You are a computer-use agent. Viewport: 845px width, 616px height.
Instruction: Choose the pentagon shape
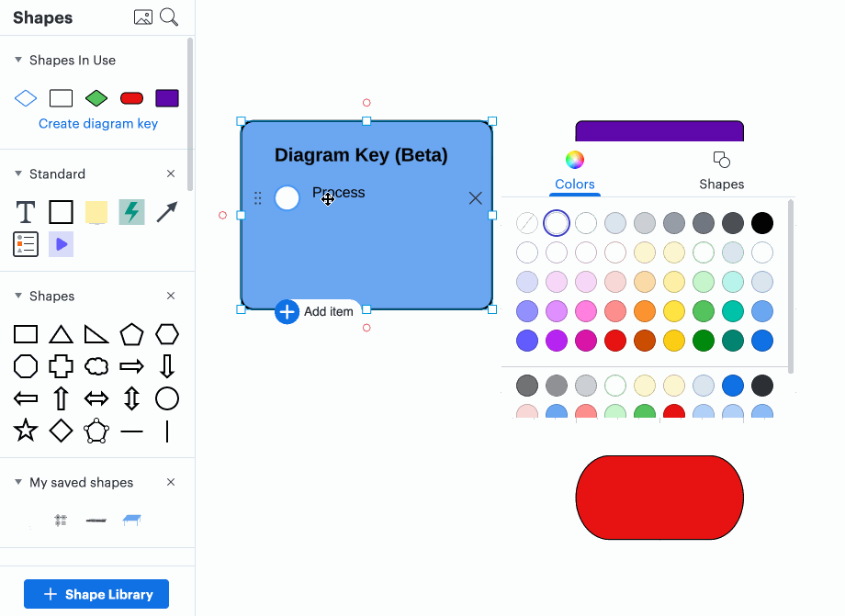(x=131, y=333)
